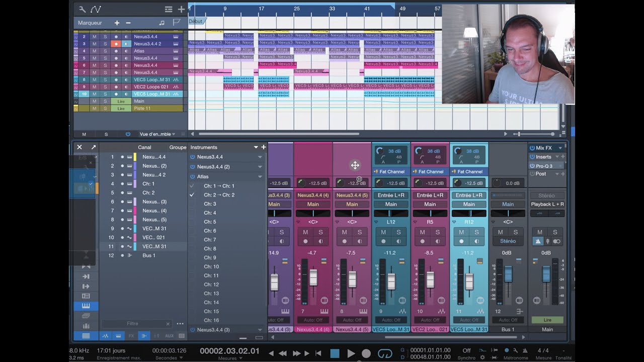The image size is (644, 362).
Task: Toggle AUX channels filter
Action: (169, 335)
